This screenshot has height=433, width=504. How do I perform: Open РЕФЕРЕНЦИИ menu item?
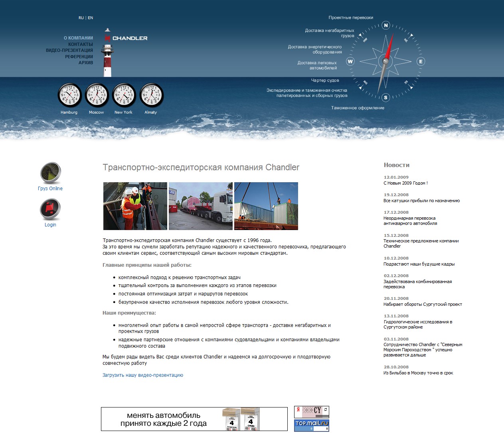79,57
